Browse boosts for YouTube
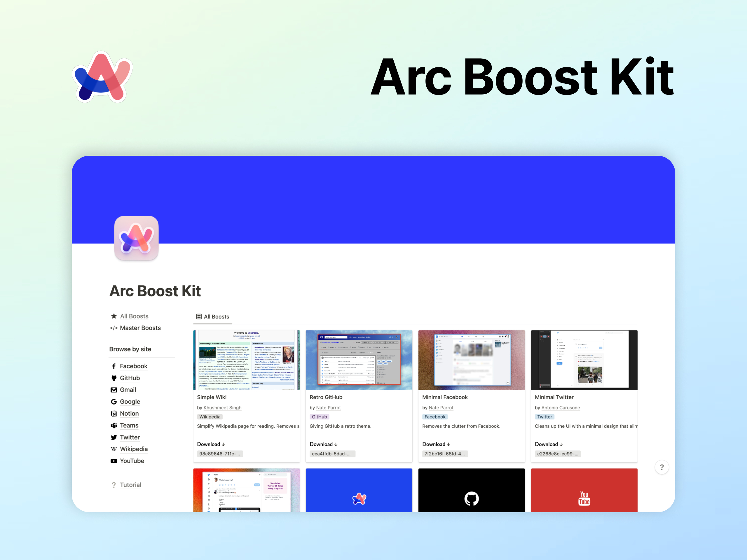The height and width of the screenshot is (560, 747). tap(132, 461)
